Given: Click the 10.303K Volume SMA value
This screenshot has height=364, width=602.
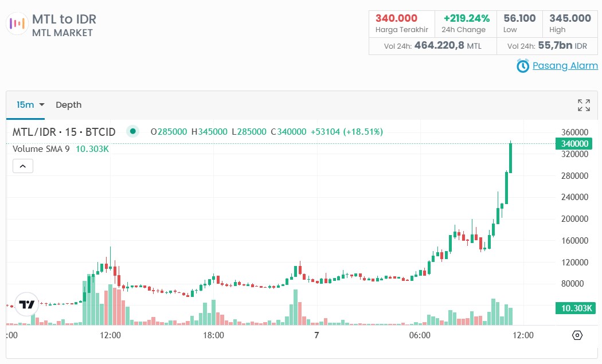Looking at the screenshot, I should [x=92, y=149].
